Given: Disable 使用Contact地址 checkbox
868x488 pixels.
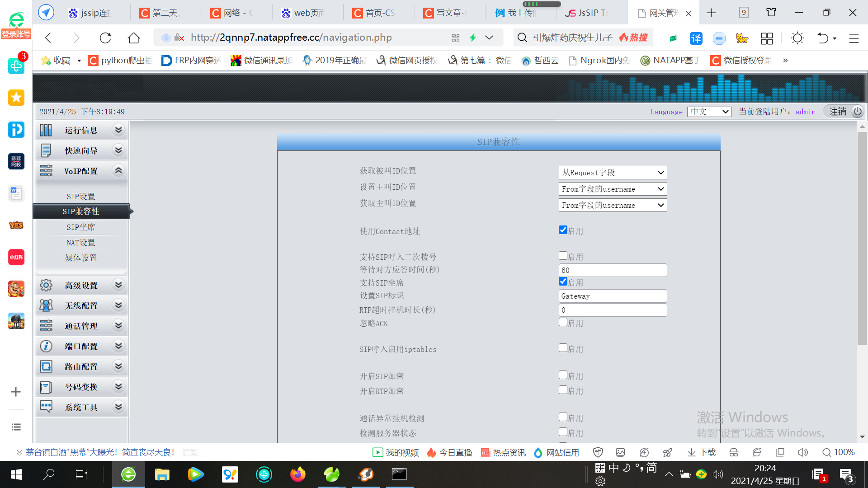Looking at the screenshot, I should click(x=562, y=230).
